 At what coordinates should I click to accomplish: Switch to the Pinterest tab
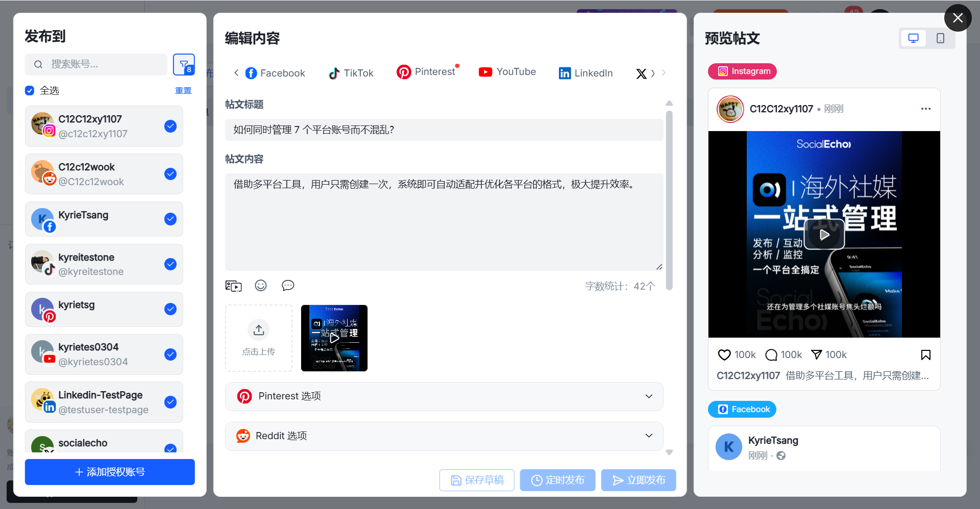pos(426,72)
